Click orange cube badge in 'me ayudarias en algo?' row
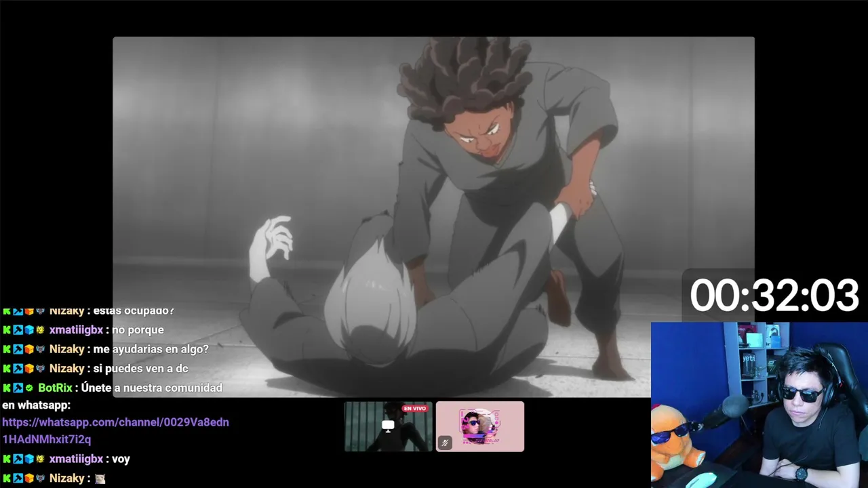Image resolution: width=868 pixels, height=488 pixels. click(28, 349)
